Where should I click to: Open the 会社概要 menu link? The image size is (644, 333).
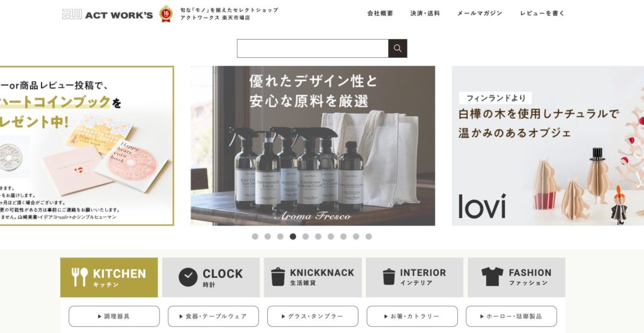[x=380, y=13]
